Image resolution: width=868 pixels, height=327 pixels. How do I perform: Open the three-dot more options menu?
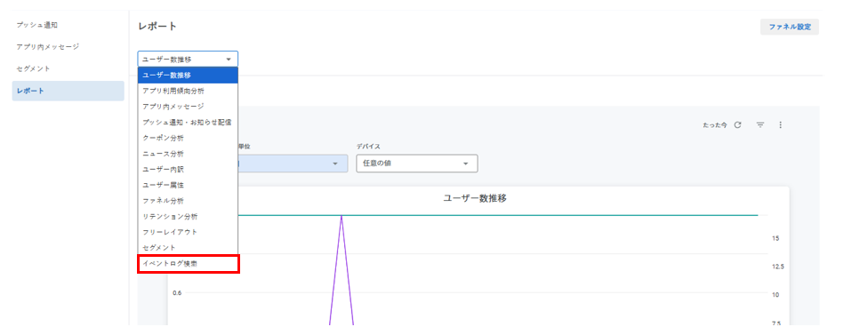781,125
